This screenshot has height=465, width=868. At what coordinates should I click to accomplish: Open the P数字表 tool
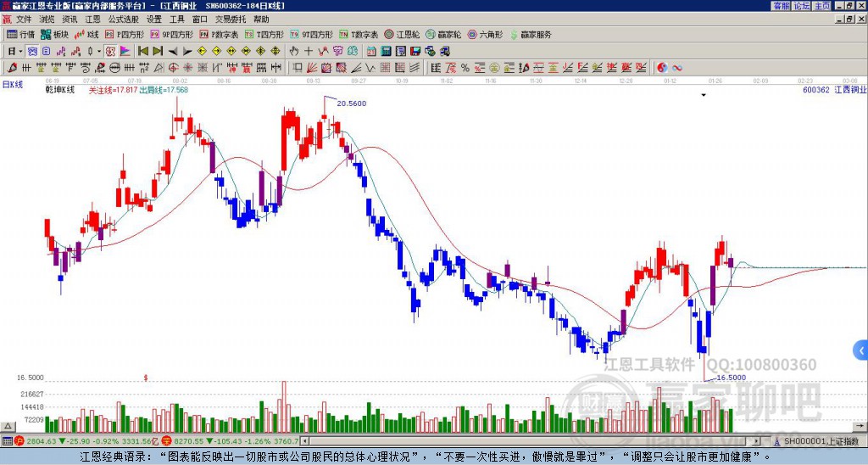tap(220, 34)
